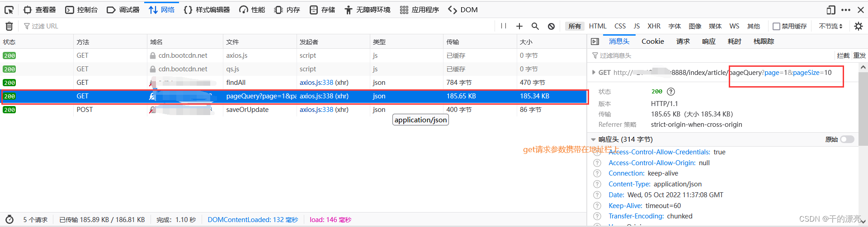The image size is (868, 227).
Task: Activate the element picker icon
Action: click(9, 10)
